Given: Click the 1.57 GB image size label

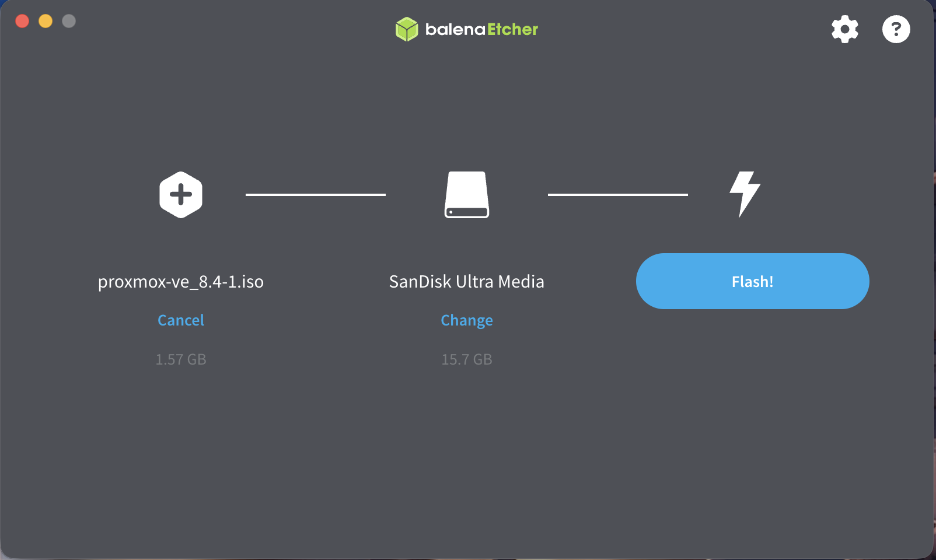Looking at the screenshot, I should [181, 359].
